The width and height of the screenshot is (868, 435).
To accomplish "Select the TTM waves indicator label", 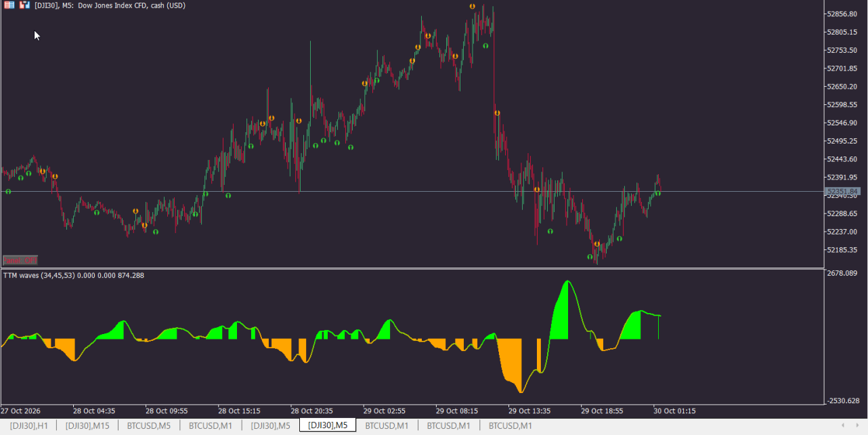I will [x=74, y=276].
